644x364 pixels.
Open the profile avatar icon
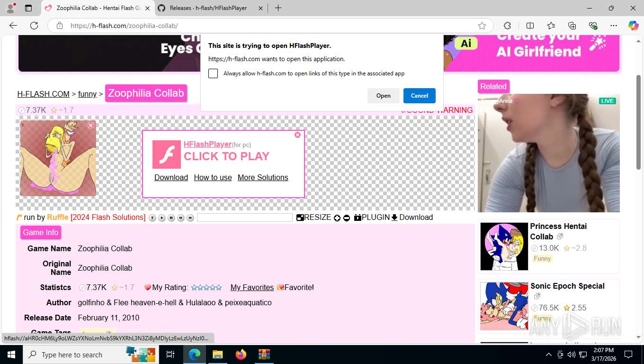point(10,8)
